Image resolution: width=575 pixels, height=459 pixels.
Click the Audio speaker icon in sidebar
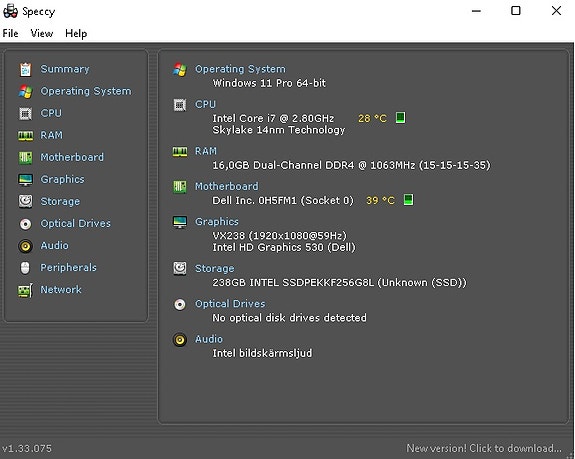click(x=25, y=246)
